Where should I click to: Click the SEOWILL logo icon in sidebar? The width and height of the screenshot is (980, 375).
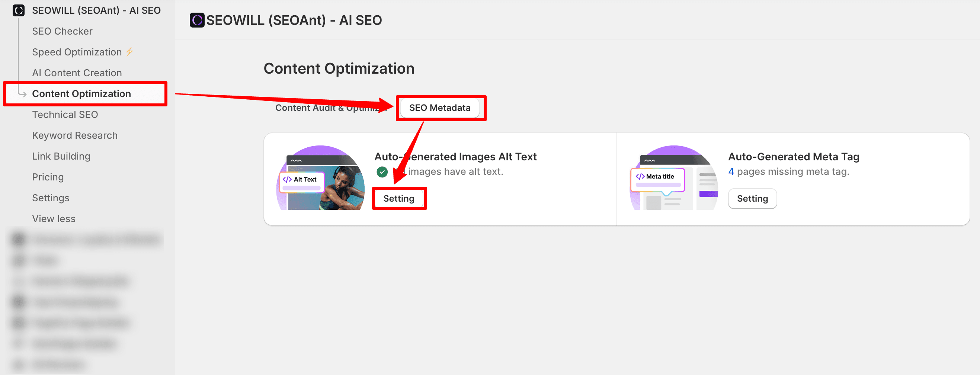click(18, 10)
